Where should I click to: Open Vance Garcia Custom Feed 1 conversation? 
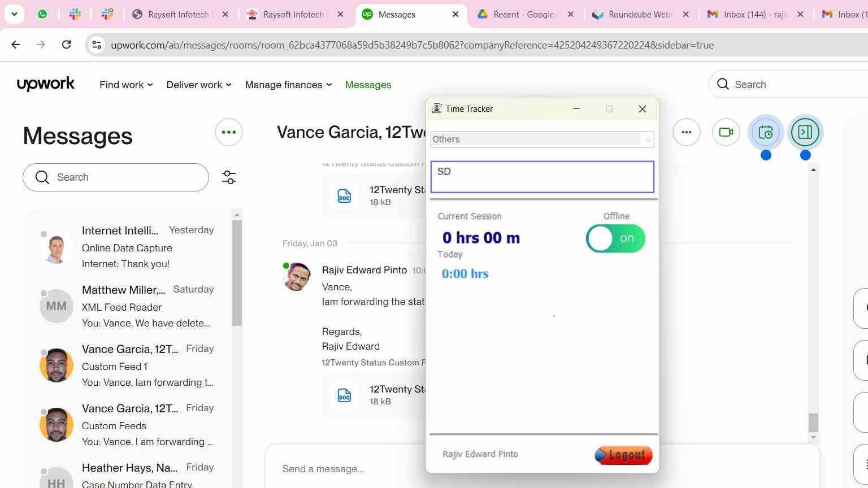pos(128,365)
